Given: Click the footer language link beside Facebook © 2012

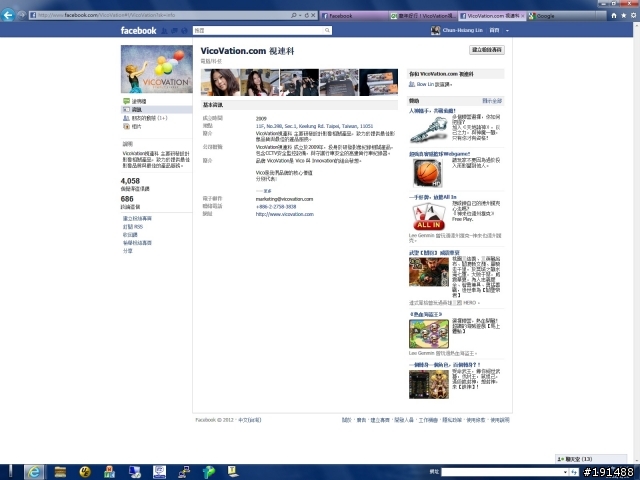Looking at the screenshot, I should pos(249,420).
